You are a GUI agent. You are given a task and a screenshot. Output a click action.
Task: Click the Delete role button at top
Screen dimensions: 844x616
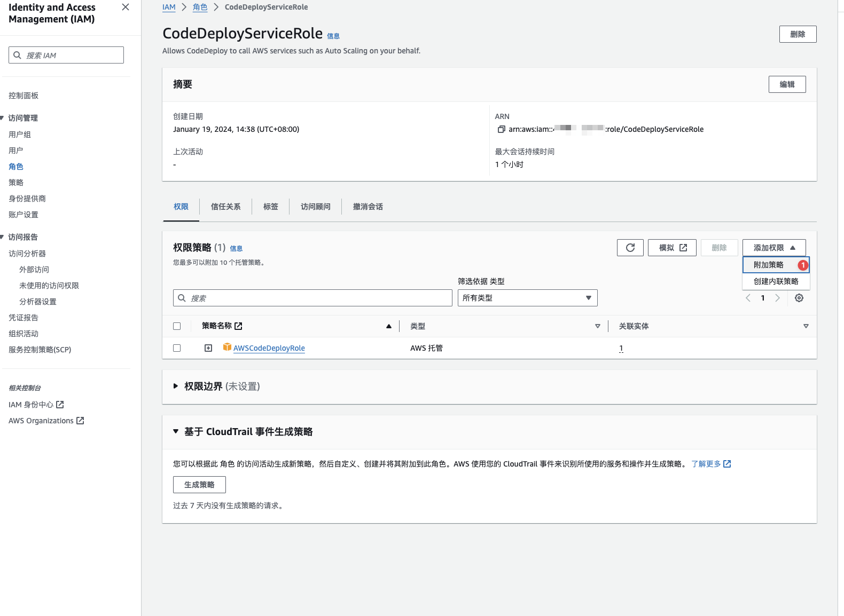pos(798,34)
